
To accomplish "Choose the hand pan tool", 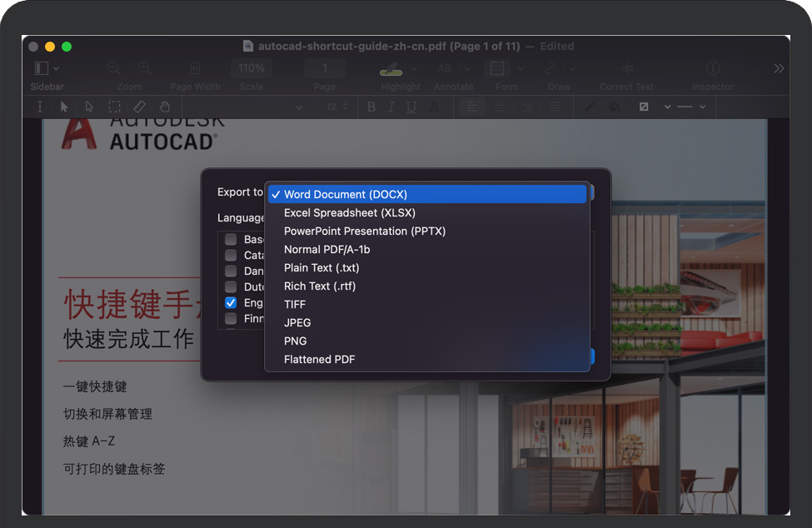I will tap(165, 107).
